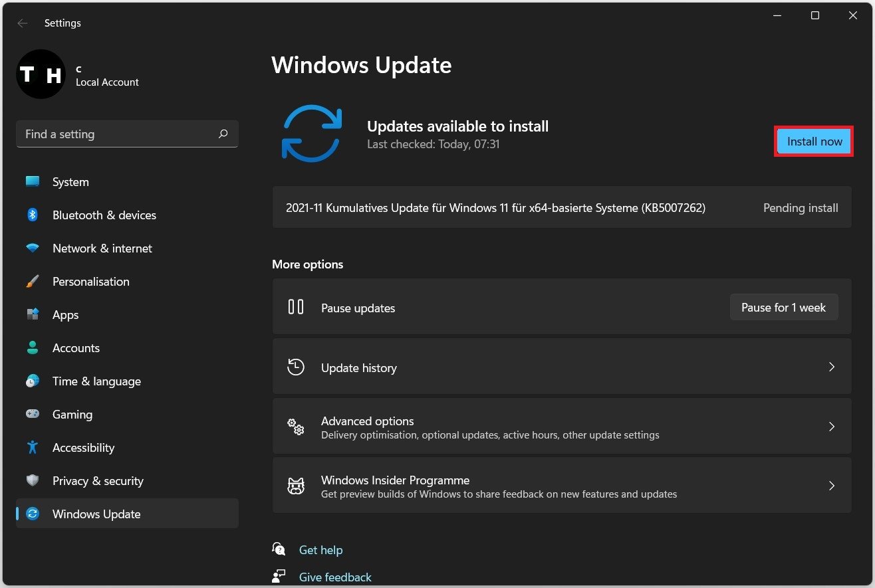This screenshot has width=875, height=588.
Task: Go to Privacy & security
Action: point(127,481)
